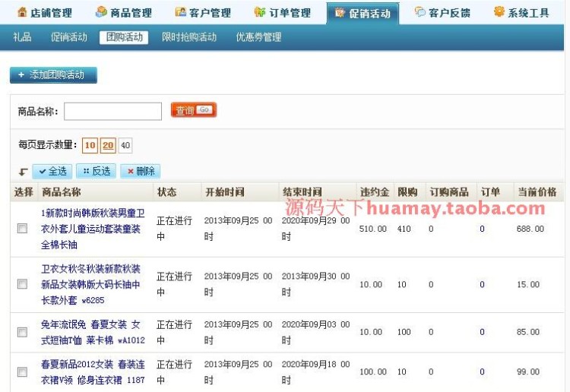Check the box for 春夏新品2012女装 row
Viewport: 570px width, 392px height.
pyautogui.click(x=22, y=371)
